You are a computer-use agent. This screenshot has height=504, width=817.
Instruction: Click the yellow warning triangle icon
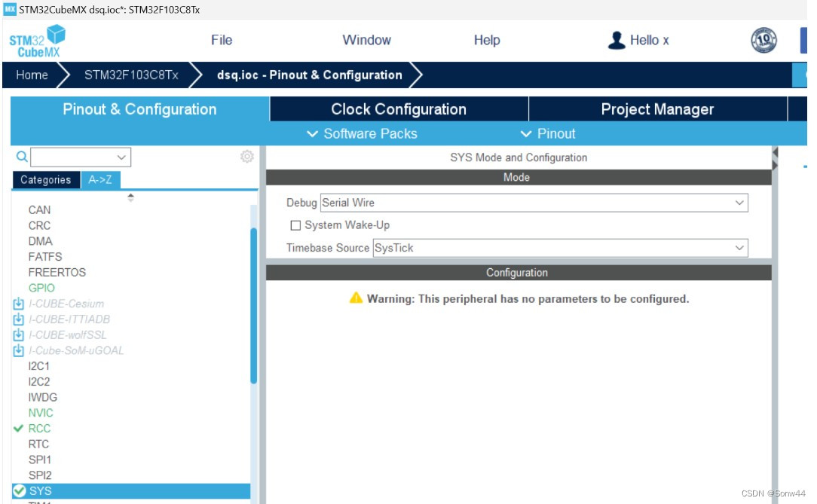[356, 298]
